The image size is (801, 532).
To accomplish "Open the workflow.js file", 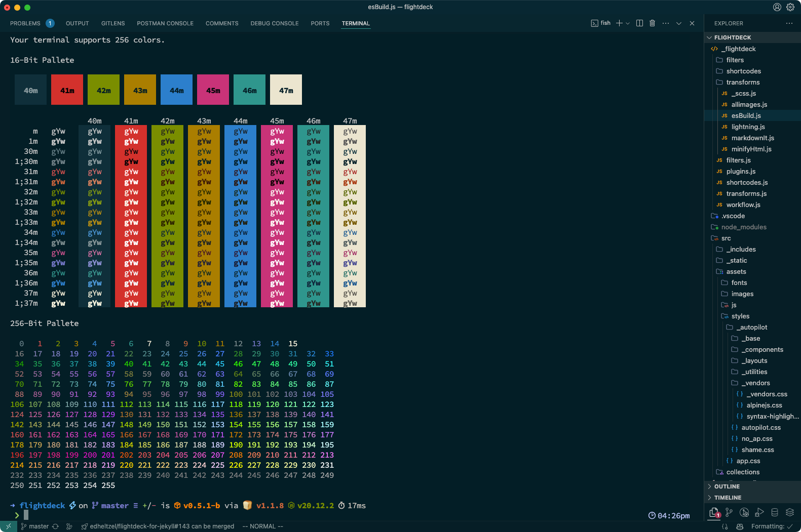I will (x=752, y=204).
